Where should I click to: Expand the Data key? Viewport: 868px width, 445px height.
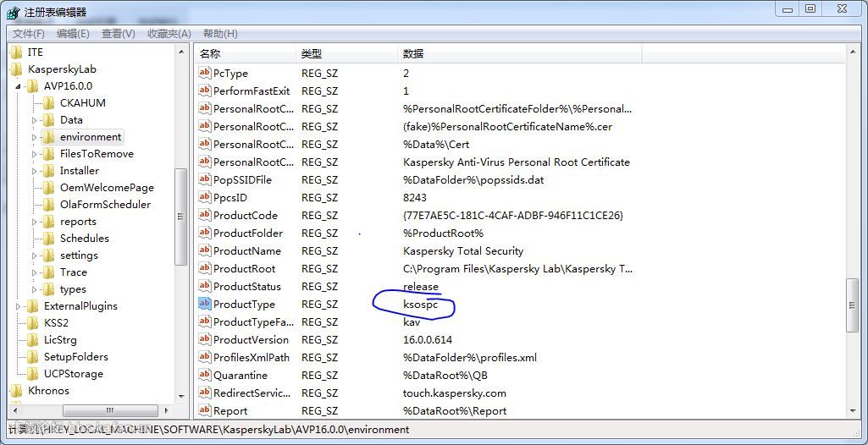click(35, 120)
